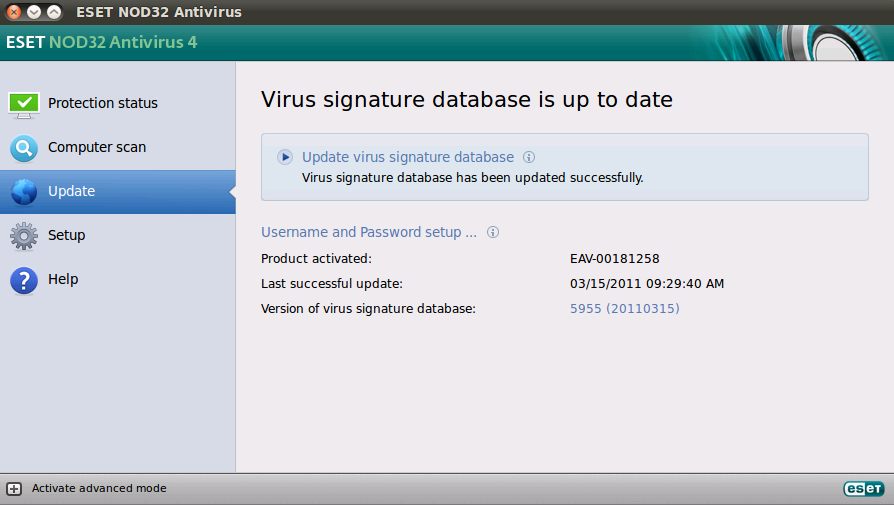This screenshot has height=505, width=894.
Task: Click Update virus signature database link
Action: [408, 157]
